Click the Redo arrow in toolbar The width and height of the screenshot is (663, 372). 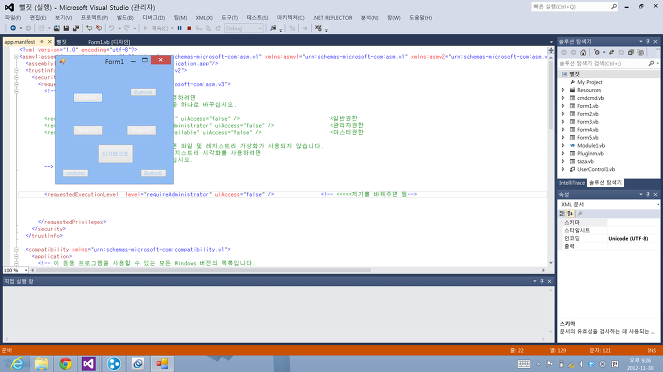[x=127, y=28]
